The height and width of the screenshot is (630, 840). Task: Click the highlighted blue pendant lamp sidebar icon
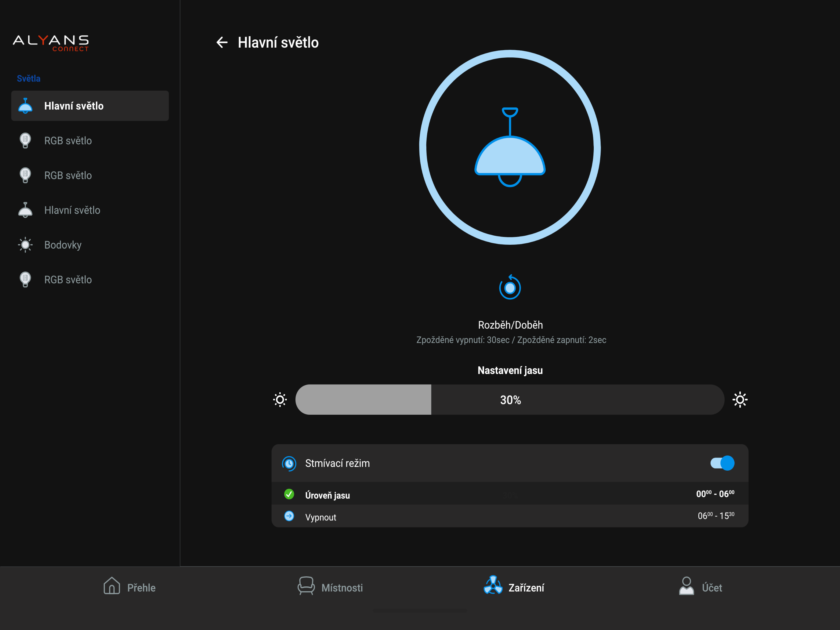[25, 106]
